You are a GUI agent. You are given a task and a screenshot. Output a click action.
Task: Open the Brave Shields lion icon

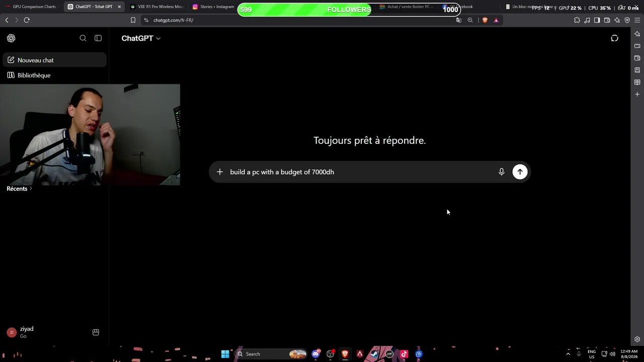click(x=485, y=20)
